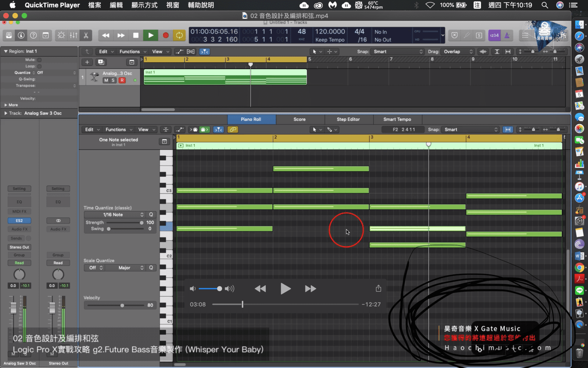Mute the Analog Saw 3 Osc track

106,80
